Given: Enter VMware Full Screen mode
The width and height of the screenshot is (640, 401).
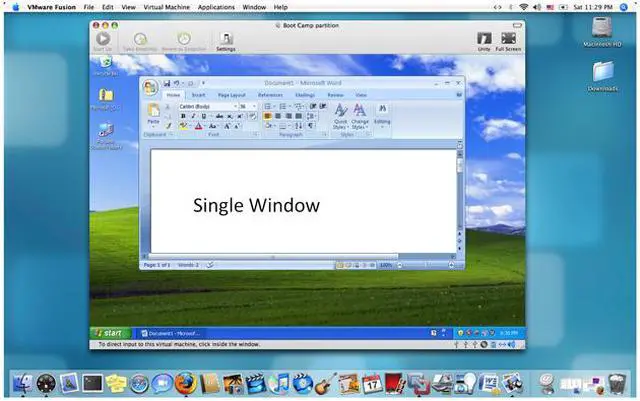Looking at the screenshot, I should point(508,42).
